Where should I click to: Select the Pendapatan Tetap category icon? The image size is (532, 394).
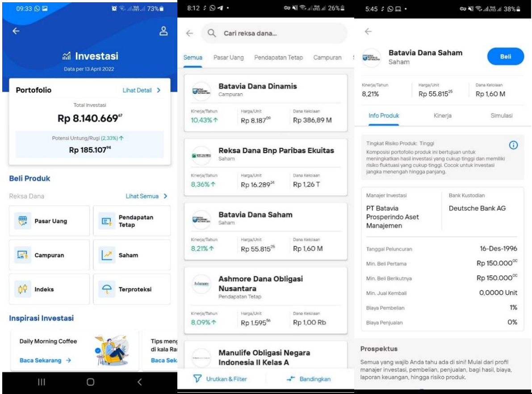pyautogui.click(x=106, y=221)
